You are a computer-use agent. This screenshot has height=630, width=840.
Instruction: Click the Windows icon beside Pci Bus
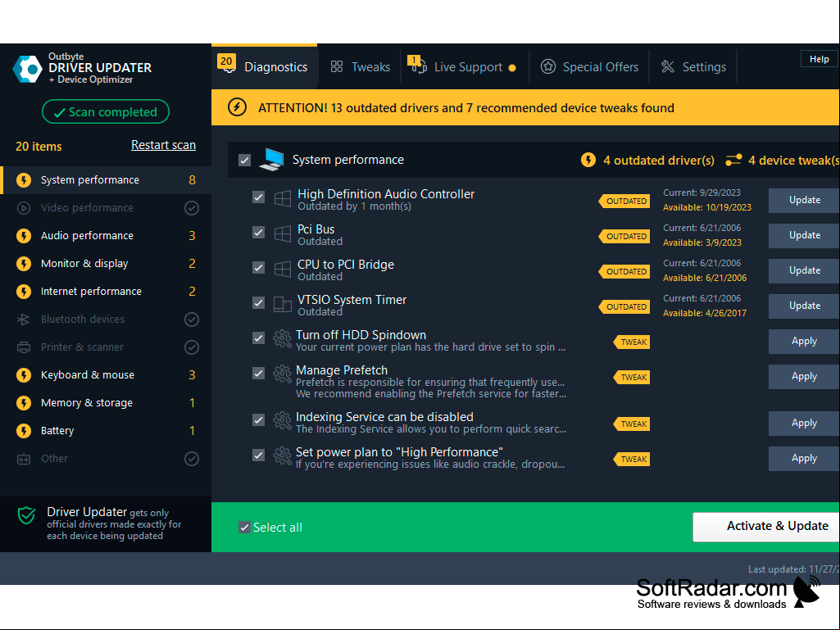point(282,233)
